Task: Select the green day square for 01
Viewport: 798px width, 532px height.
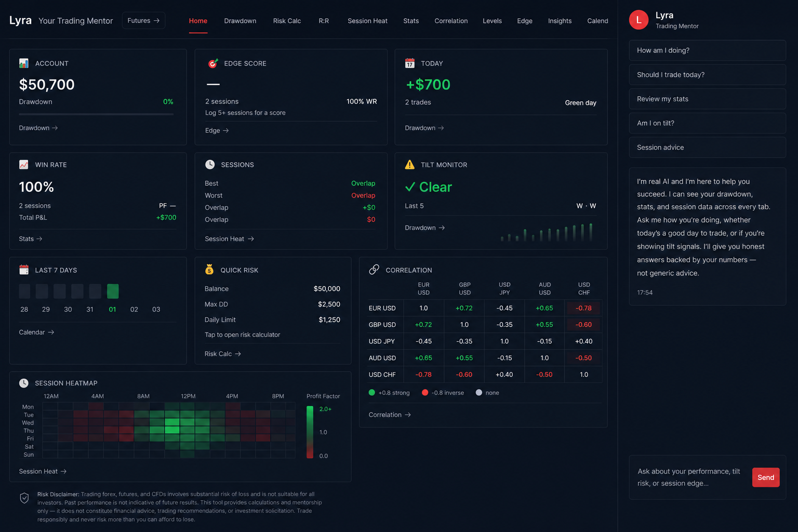Action: 113,291
